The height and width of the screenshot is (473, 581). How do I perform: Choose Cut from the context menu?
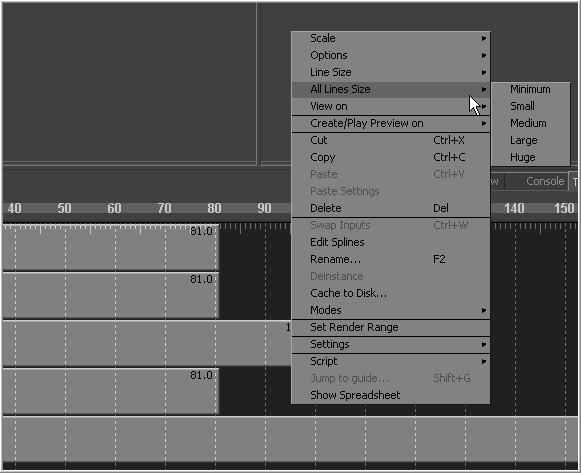coord(391,140)
